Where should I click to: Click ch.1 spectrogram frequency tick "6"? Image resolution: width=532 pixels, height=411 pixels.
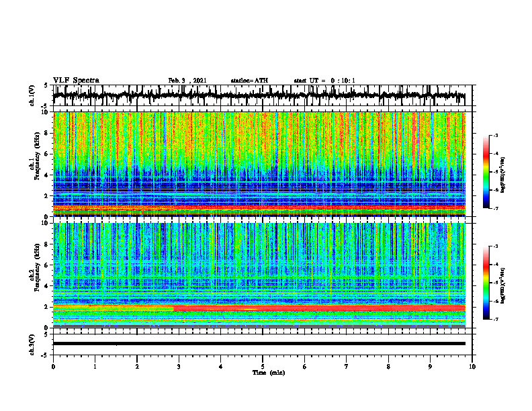tap(47, 154)
